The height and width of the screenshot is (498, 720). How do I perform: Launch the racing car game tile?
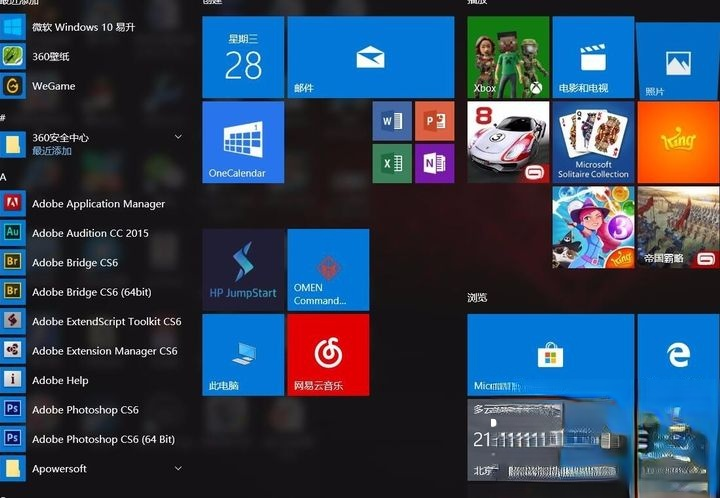(x=508, y=142)
